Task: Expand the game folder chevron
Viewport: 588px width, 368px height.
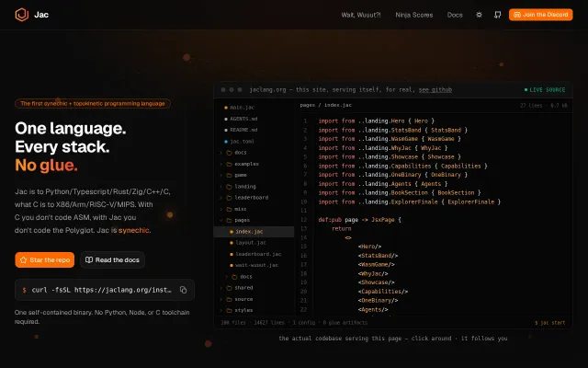Action: pyautogui.click(x=220, y=175)
